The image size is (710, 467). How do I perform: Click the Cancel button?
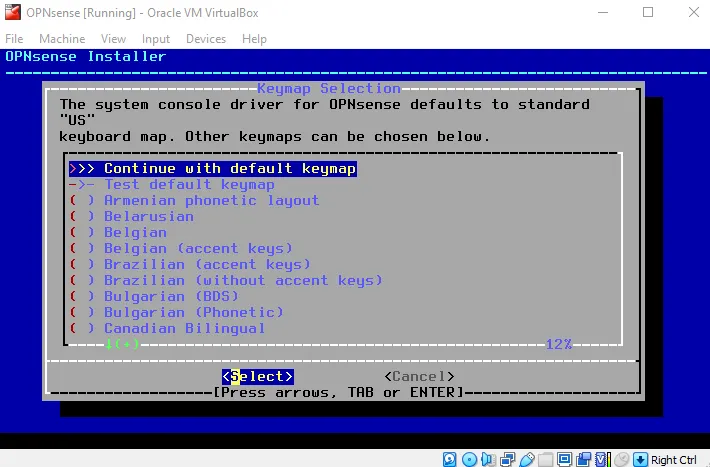[x=419, y=376]
